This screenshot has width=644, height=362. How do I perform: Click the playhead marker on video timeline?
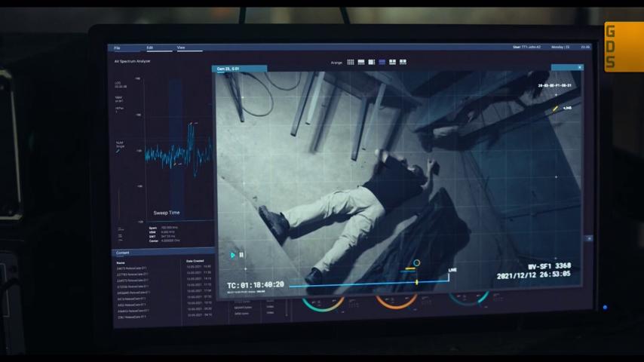[416, 282]
